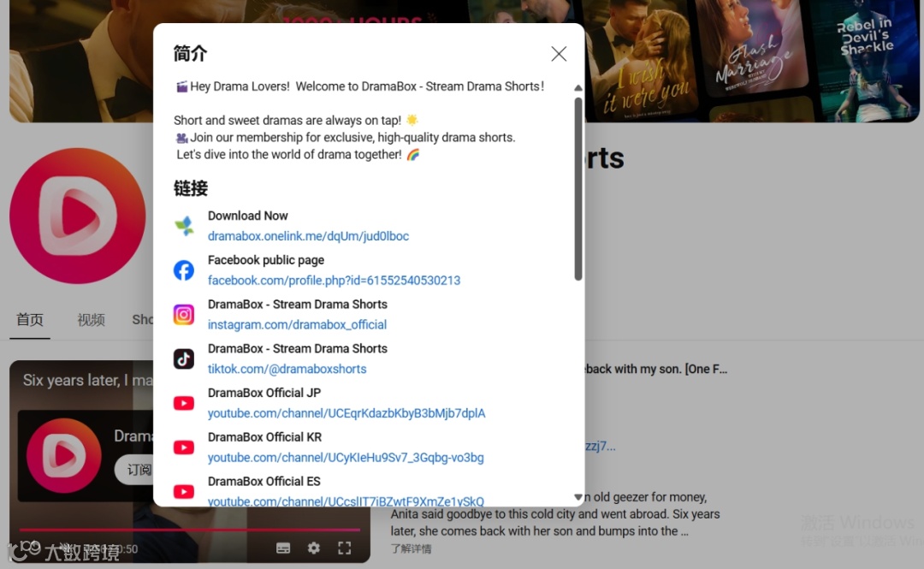The width and height of the screenshot is (924, 569).
Task: Click the large DramaBox channel avatar
Action: (x=77, y=216)
